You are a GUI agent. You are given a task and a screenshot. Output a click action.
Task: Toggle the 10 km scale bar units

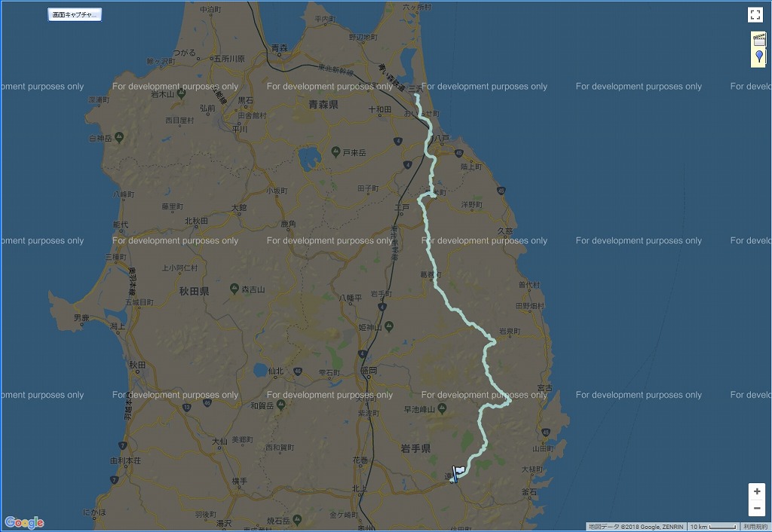(713, 527)
